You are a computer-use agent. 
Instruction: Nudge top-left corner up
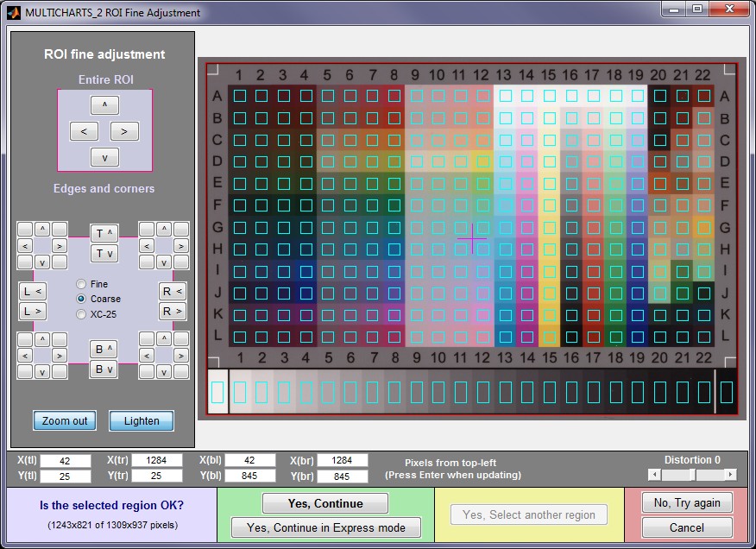pos(42,229)
